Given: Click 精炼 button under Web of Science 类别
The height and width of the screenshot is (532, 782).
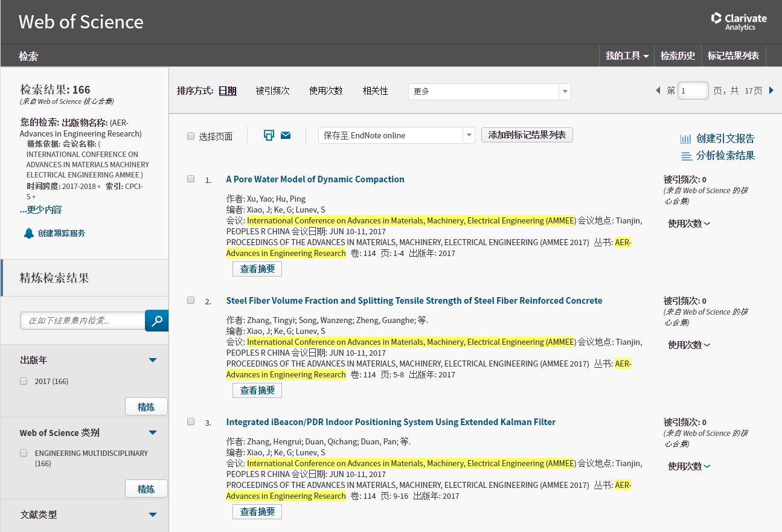Looking at the screenshot, I should point(146,489).
